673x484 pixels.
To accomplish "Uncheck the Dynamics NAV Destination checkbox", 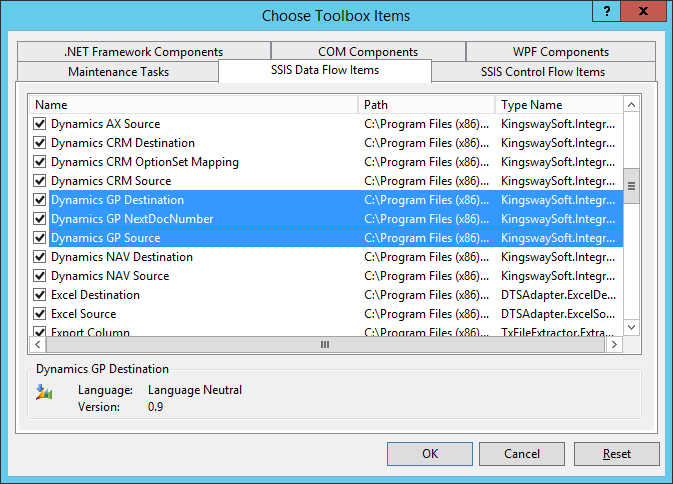I will 39,257.
